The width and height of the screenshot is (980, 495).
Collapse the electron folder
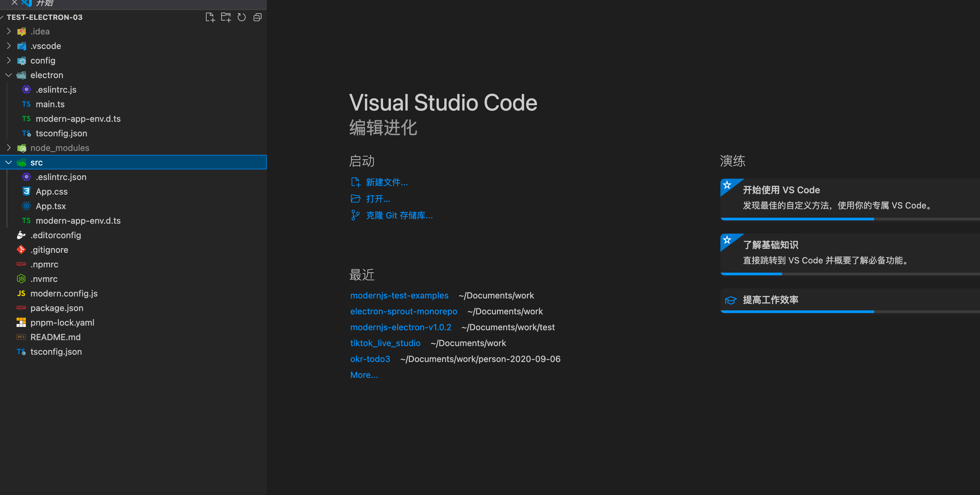tap(9, 75)
